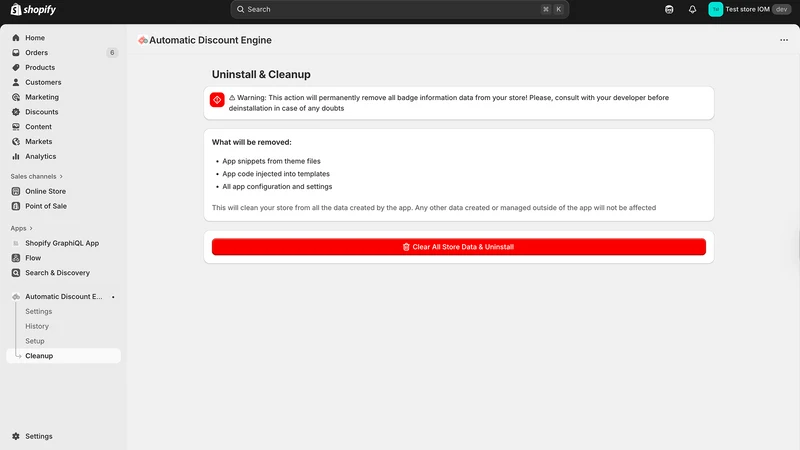Click the Orders badge showing 6
The image size is (800, 450).
click(112, 53)
